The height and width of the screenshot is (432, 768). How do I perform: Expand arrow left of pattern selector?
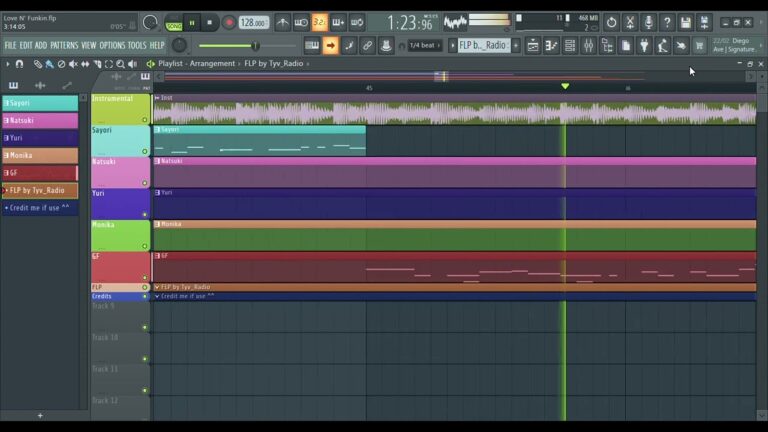[x=452, y=46]
